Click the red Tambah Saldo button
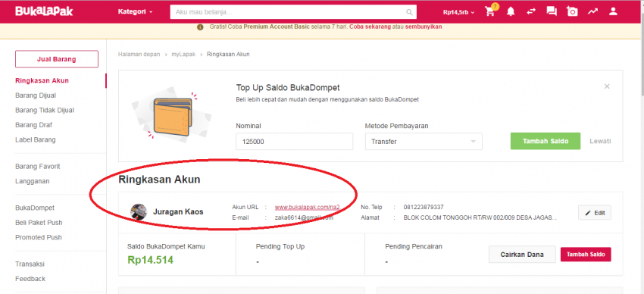644x294 pixels. click(586, 255)
